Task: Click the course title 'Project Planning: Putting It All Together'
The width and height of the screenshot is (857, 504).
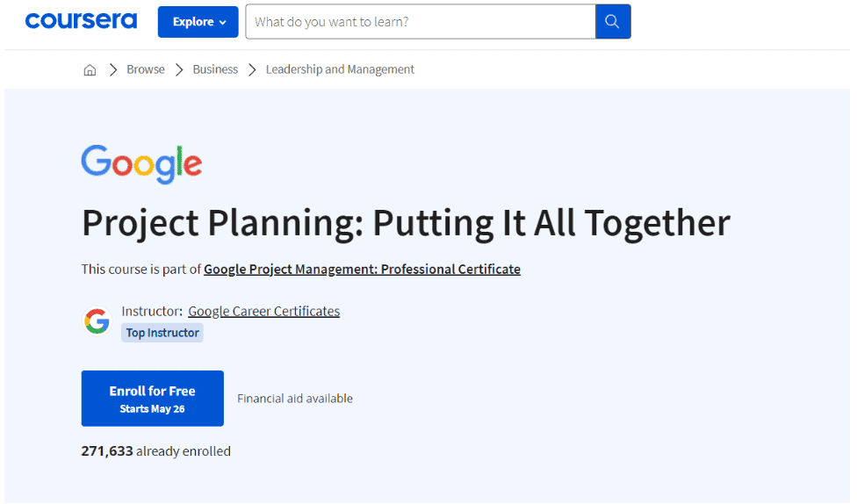Action: click(406, 223)
